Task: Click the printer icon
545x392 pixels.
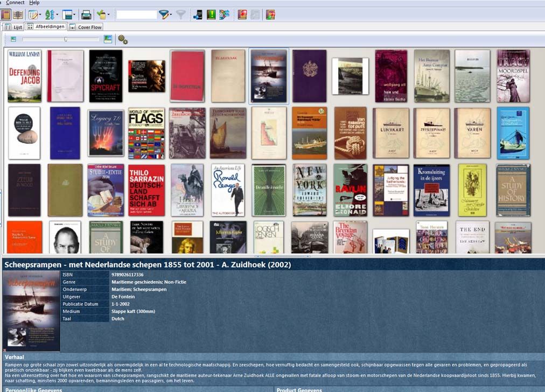Action: click(86, 15)
